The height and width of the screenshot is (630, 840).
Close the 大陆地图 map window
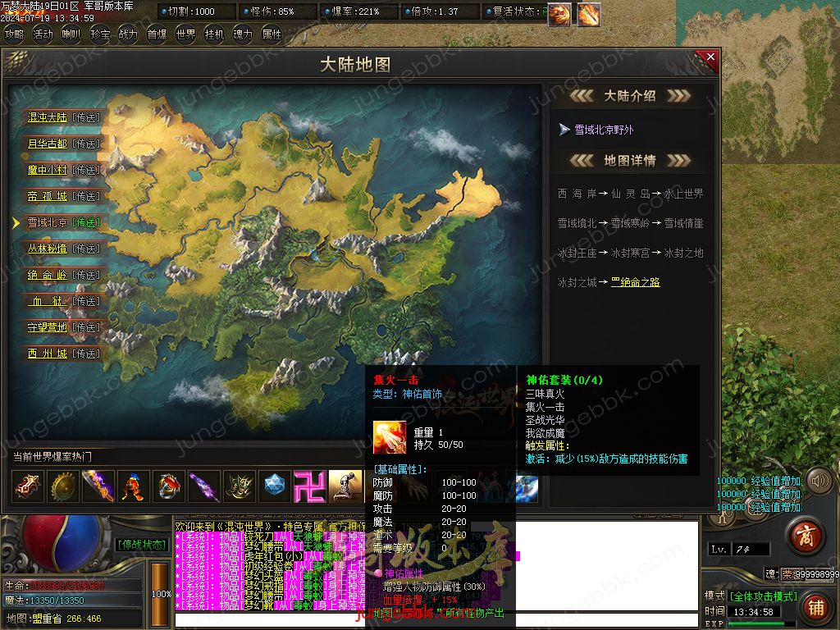click(x=710, y=57)
